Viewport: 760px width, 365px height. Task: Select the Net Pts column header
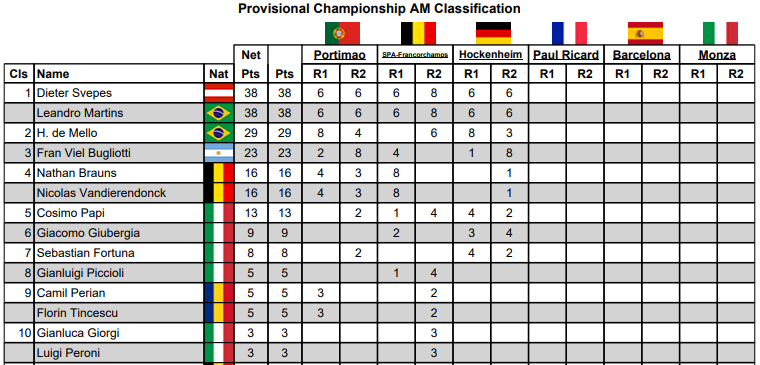(251, 64)
